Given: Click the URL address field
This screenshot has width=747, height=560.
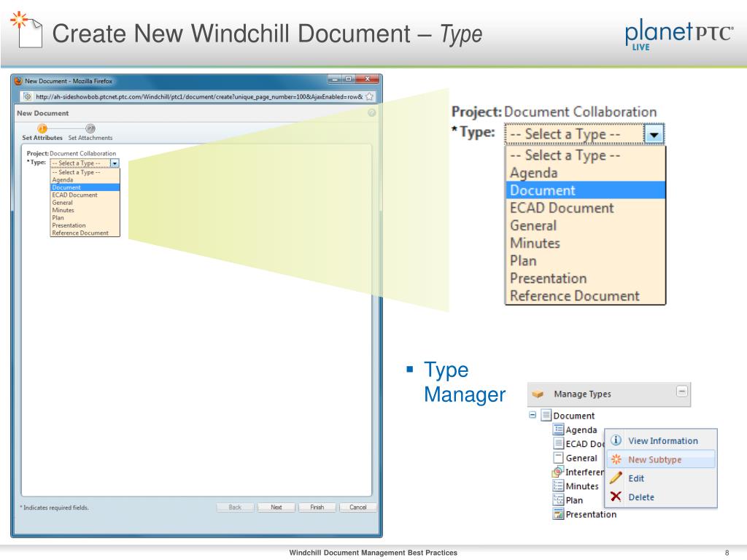Looking at the screenshot, I should [199, 97].
